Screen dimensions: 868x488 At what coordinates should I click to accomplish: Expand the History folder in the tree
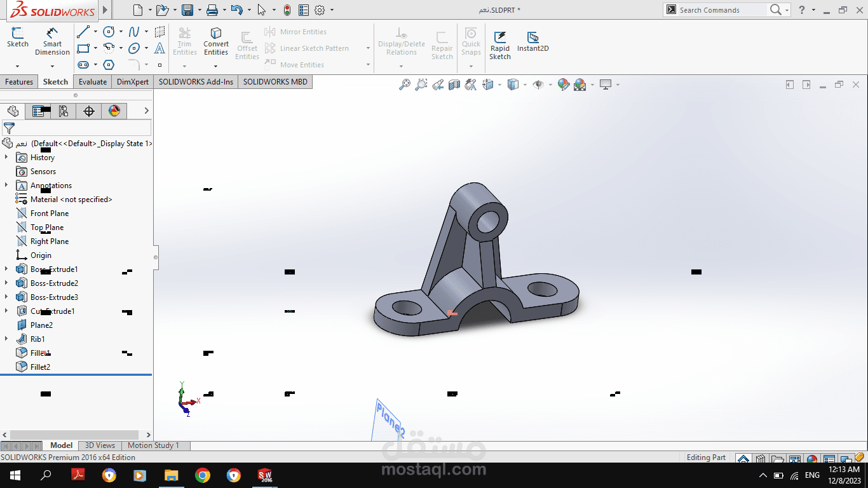(x=6, y=158)
